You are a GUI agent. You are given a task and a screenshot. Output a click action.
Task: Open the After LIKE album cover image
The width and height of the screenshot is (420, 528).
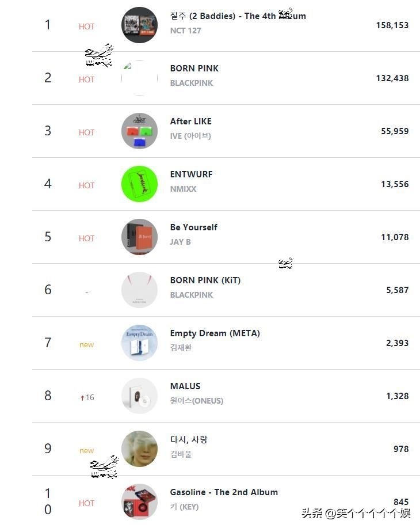tap(139, 131)
